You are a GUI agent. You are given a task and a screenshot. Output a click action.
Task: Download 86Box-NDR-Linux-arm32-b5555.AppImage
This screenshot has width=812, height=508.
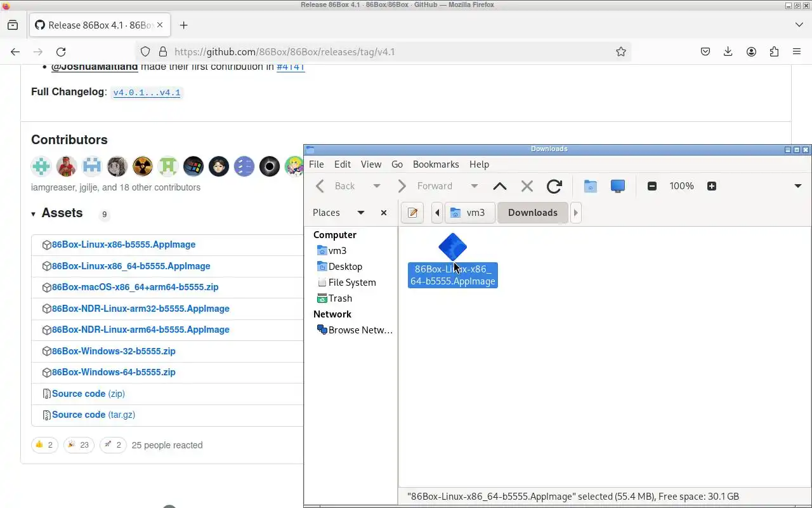click(141, 309)
